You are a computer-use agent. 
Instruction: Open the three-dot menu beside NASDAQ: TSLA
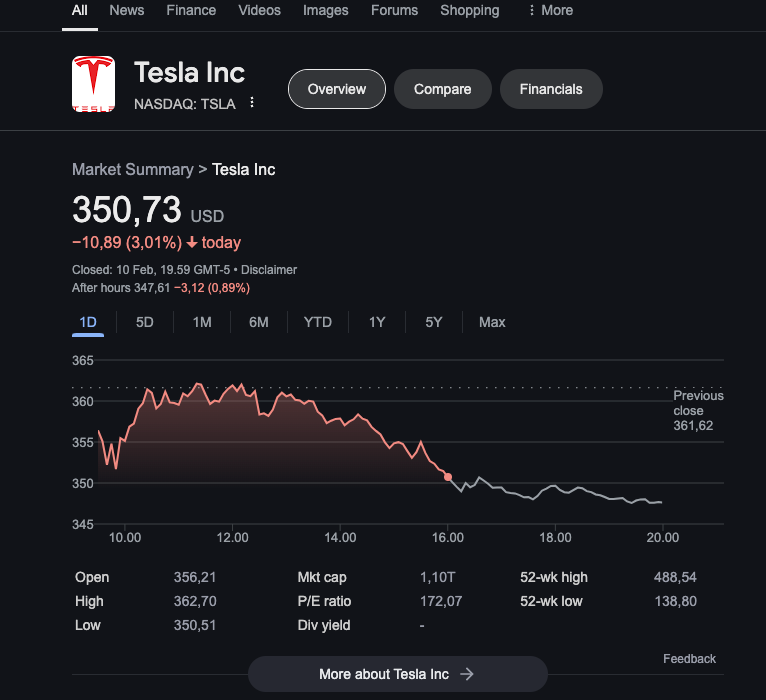[x=252, y=102]
